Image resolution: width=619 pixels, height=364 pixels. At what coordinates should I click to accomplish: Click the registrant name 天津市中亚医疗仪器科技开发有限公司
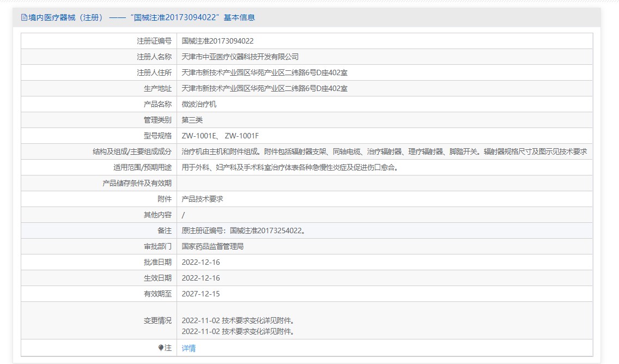coord(240,57)
